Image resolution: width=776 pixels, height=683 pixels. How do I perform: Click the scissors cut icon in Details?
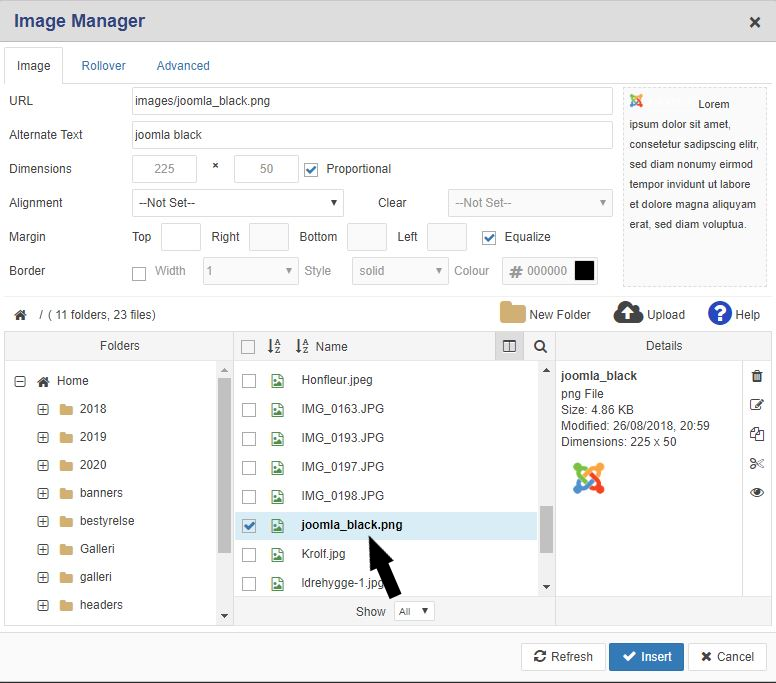pyautogui.click(x=756, y=463)
